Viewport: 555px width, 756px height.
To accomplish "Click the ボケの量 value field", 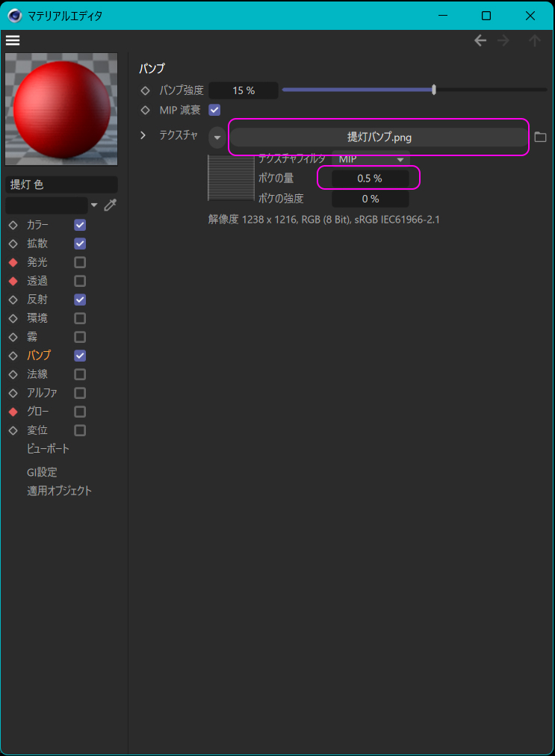I will coord(369,179).
